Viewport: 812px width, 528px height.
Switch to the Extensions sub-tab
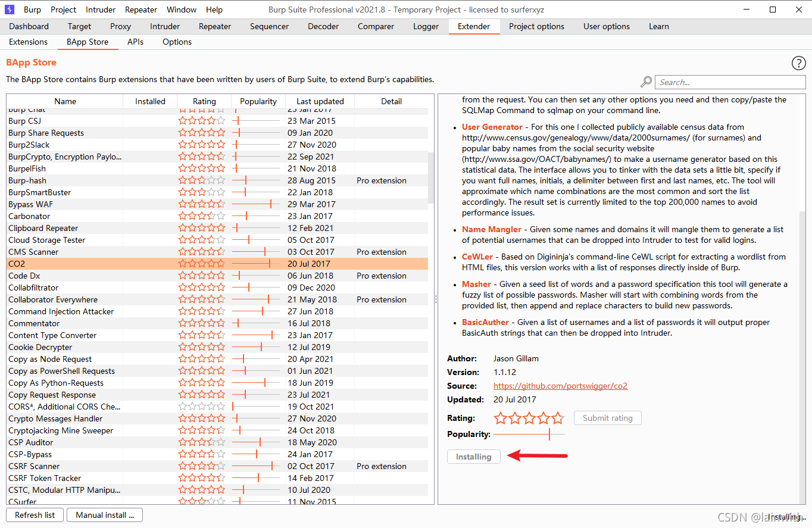coord(28,42)
